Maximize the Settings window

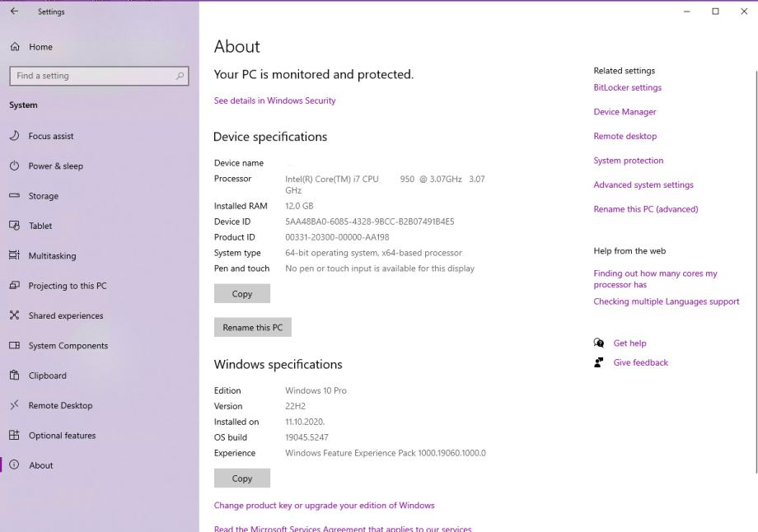pos(715,11)
